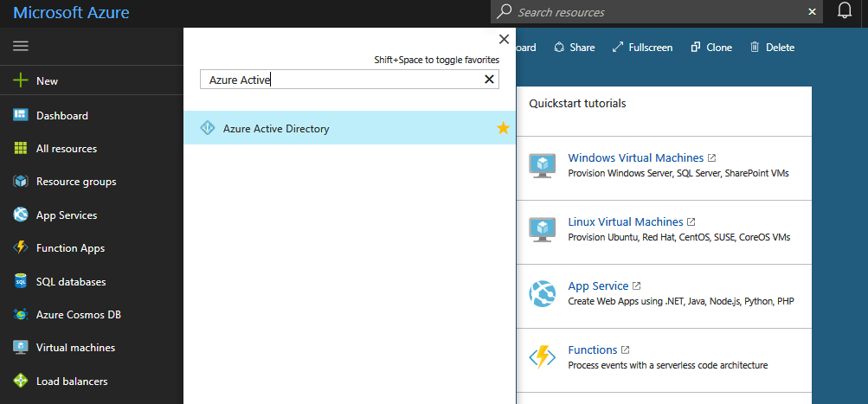Click the App Services globe icon in the sidebar
The image size is (868, 404).
[x=21, y=215]
